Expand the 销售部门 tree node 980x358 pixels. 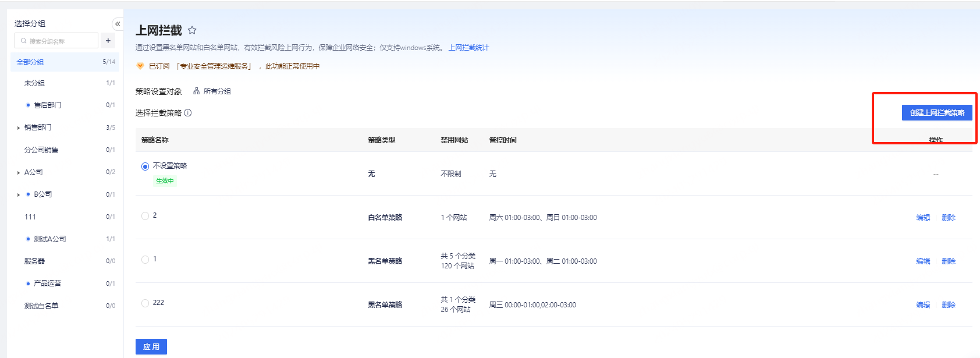coord(19,128)
